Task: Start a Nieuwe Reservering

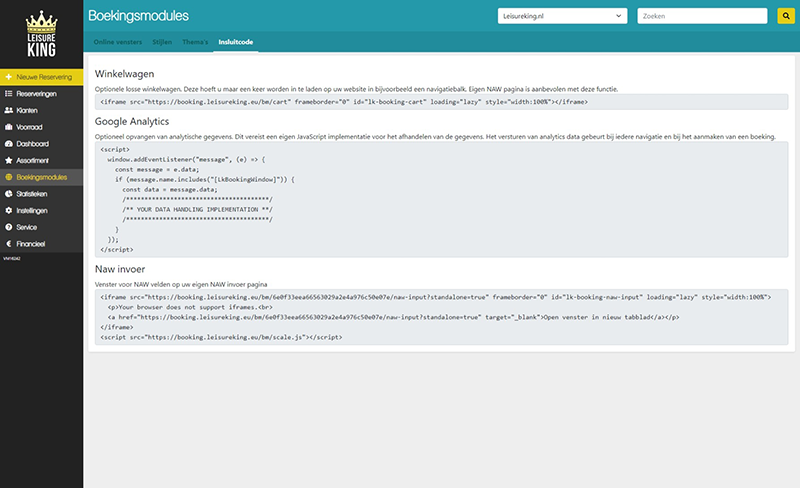Action: point(41,77)
